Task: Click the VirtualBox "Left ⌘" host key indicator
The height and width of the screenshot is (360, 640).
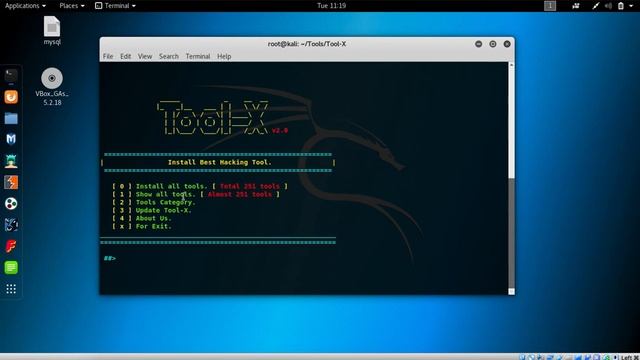Action: tap(629, 357)
